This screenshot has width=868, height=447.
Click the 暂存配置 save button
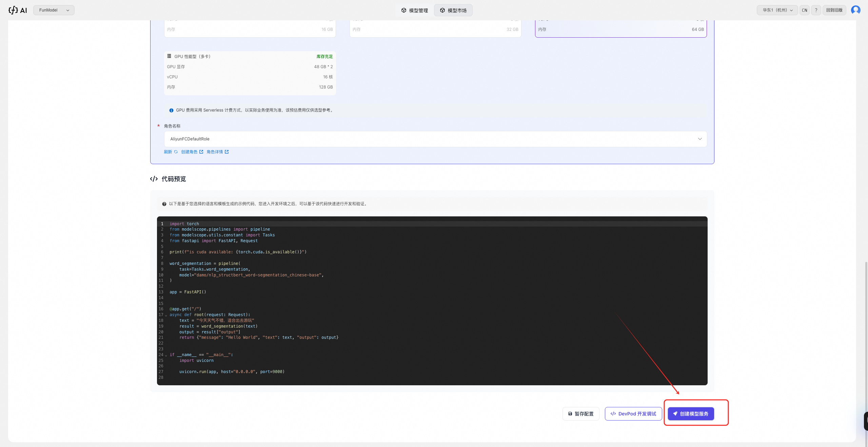(x=580, y=414)
